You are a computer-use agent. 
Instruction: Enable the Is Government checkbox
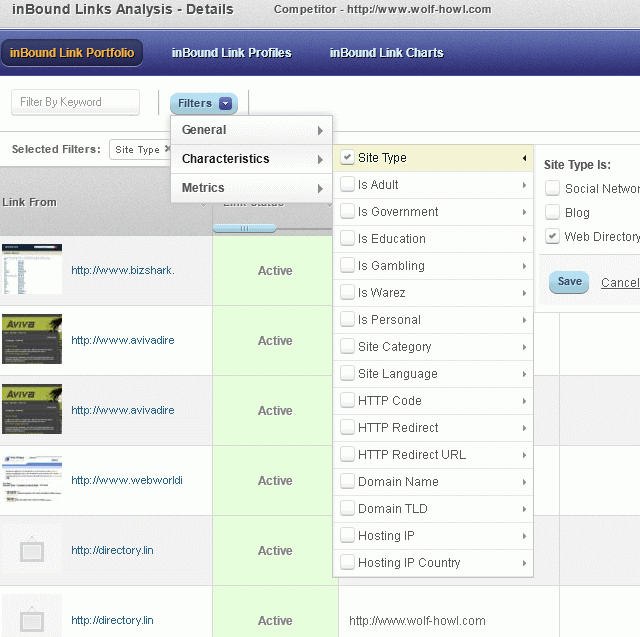347,212
